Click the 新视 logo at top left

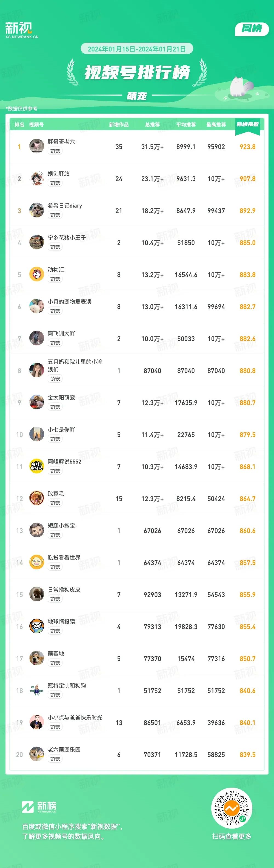coord(22,30)
